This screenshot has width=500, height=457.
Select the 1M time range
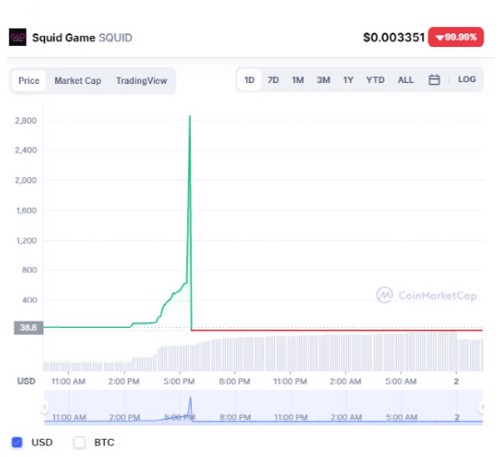point(298,80)
